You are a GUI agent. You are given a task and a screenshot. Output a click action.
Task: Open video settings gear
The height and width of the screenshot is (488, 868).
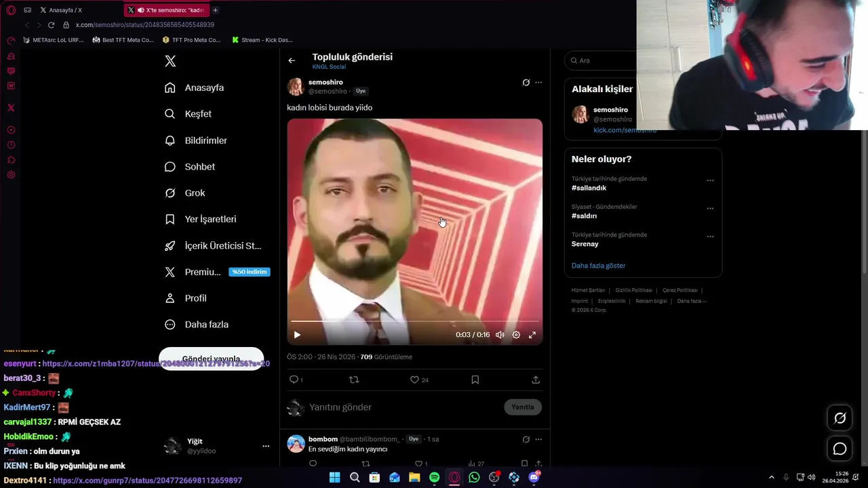(516, 335)
